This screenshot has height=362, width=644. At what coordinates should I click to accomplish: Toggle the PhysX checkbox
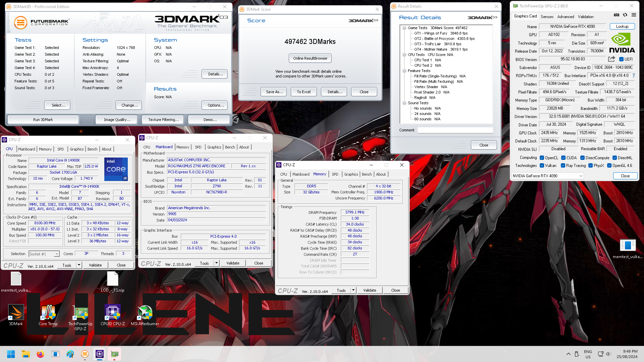pos(591,166)
